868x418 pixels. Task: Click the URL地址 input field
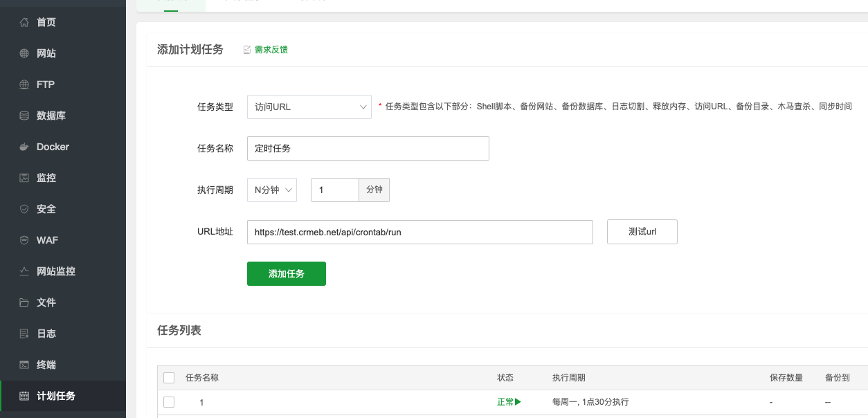point(419,233)
